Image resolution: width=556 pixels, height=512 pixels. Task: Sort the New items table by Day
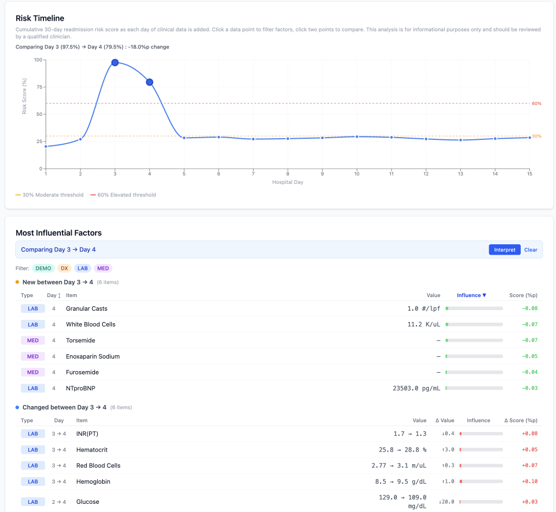(x=54, y=295)
